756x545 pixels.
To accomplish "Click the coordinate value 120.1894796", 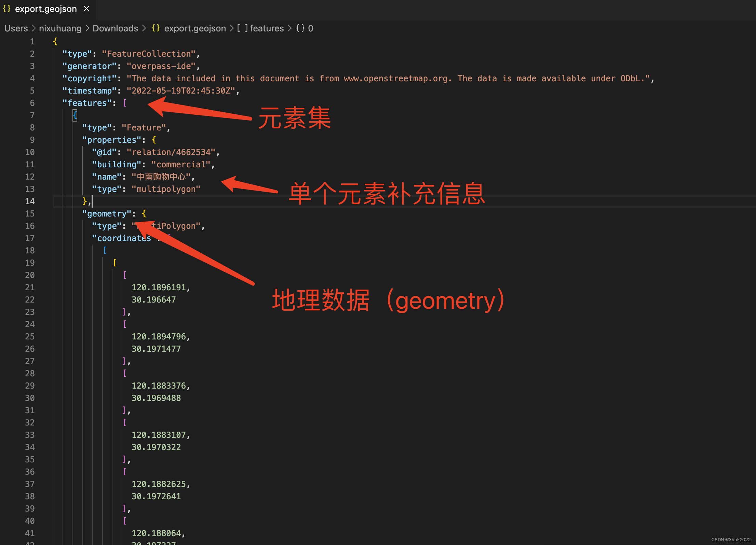I will point(159,337).
